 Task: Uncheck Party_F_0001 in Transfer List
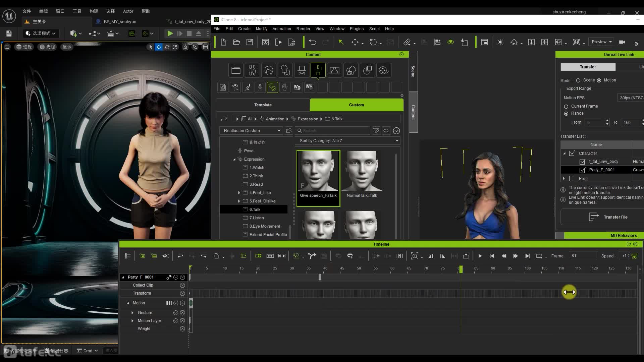582,170
